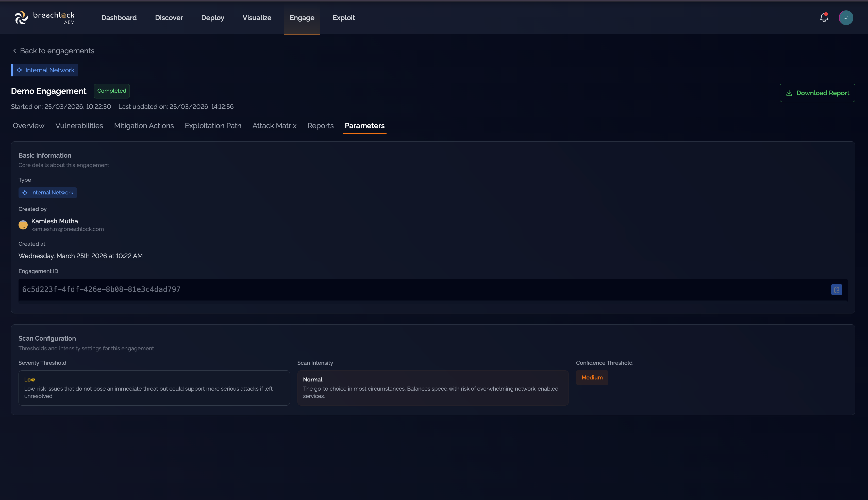View the Exploitation Path tab
868x500 pixels.
[x=213, y=126]
